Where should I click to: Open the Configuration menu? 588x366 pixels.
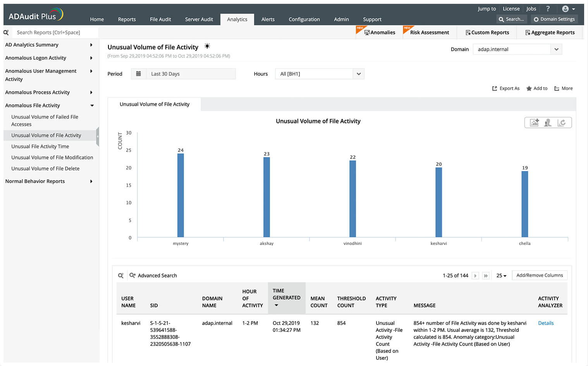tap(304, 19)
